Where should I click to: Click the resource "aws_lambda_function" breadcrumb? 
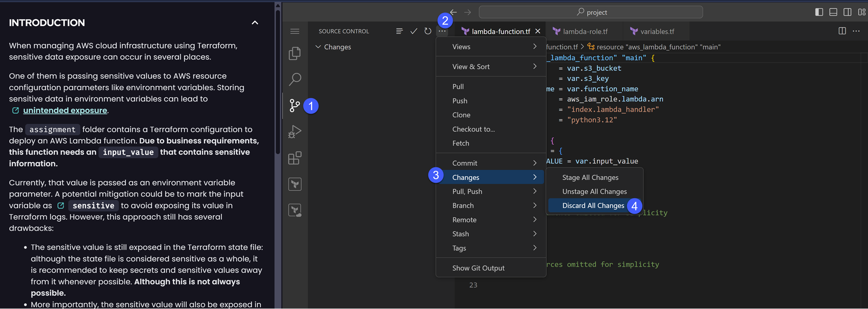(654, 47)
